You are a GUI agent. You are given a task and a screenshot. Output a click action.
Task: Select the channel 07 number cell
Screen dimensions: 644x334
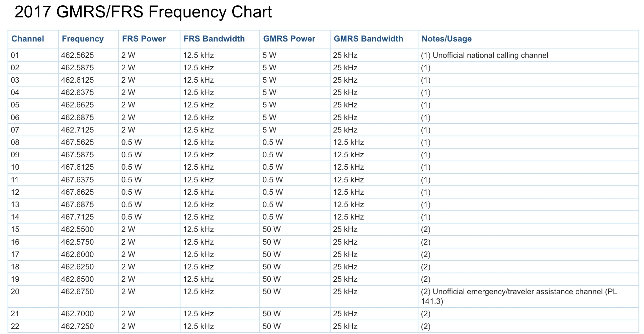(x=15, y=130)
